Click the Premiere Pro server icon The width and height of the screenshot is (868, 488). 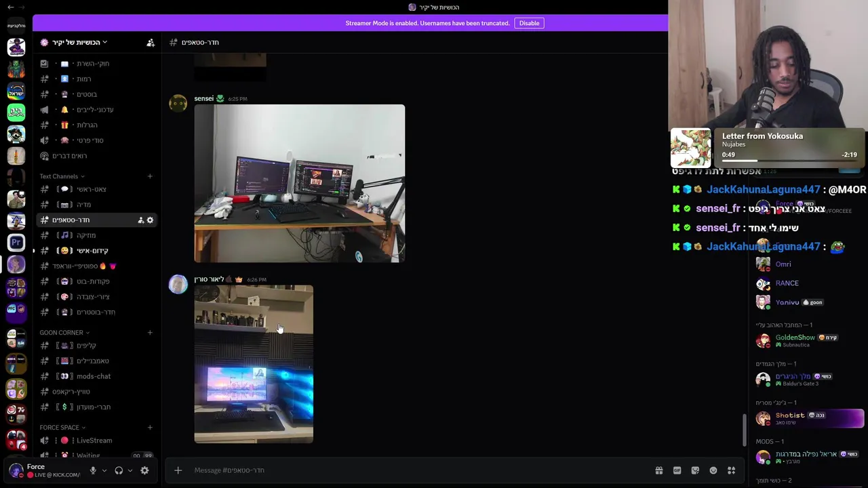point(16,242)
